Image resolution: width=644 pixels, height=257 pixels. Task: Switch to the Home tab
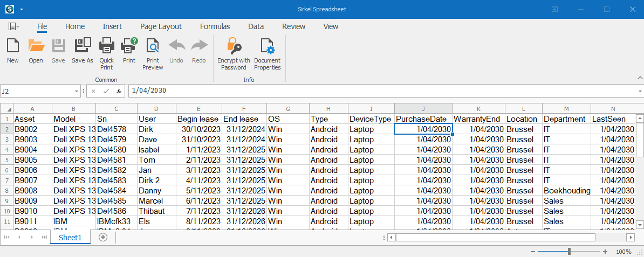[75, 26]
